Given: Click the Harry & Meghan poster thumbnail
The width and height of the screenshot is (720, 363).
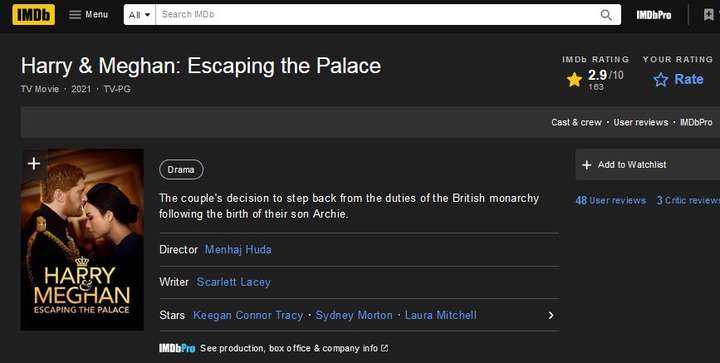Looking at the screenshot, I should (x=82, y=240).
